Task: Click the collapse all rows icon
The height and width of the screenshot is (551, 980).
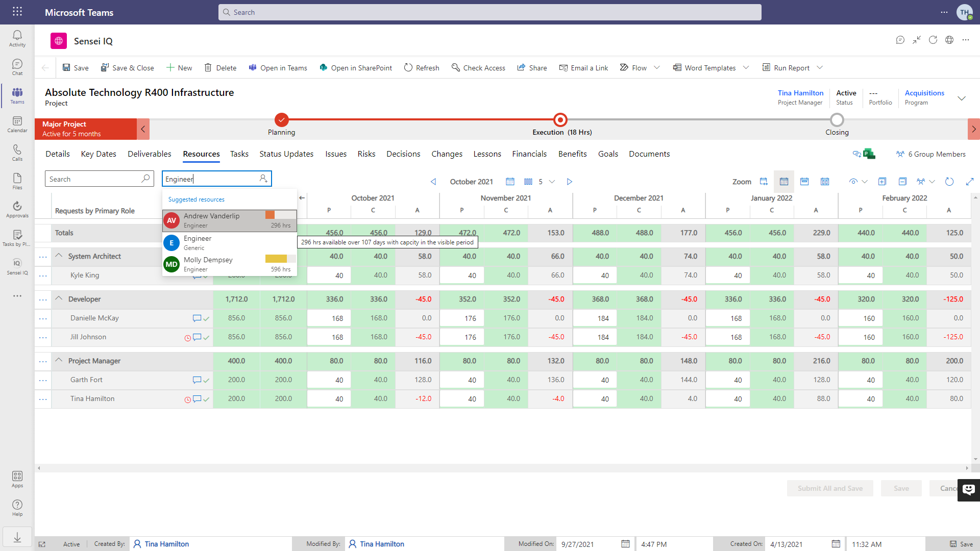Action: pos(902,182)
